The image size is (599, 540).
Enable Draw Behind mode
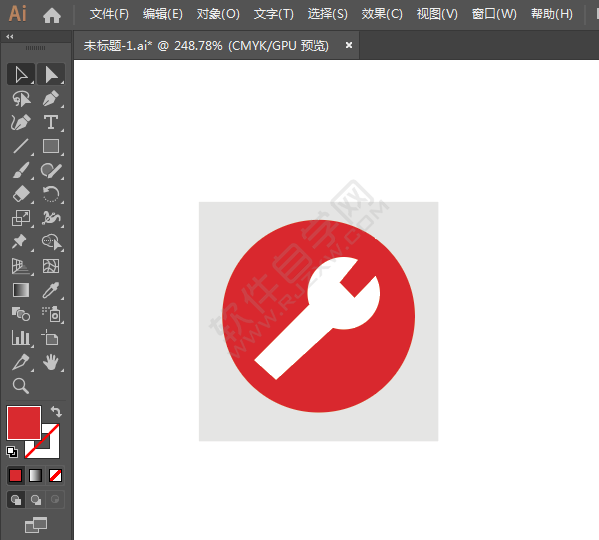36,500
